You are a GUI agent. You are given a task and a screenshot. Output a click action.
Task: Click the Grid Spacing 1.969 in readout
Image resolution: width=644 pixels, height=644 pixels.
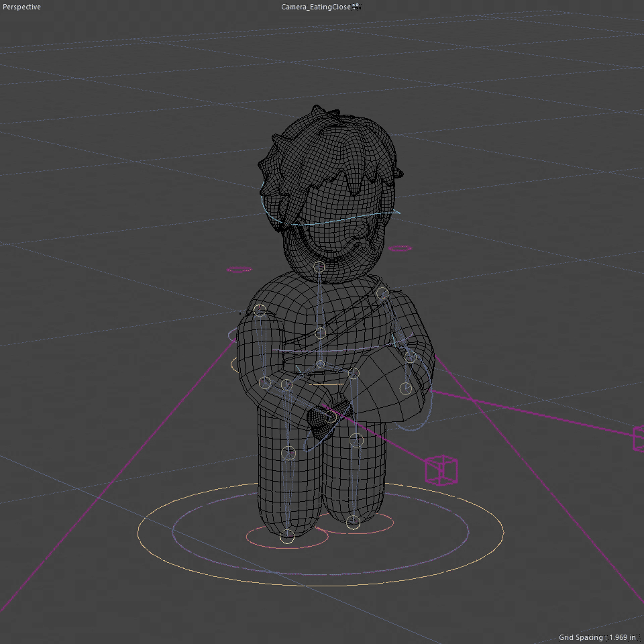click(597, 637)
